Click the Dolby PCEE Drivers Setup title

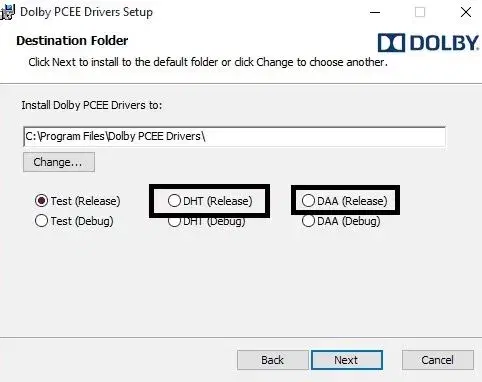pyautogui.click(x=86, y=12)
